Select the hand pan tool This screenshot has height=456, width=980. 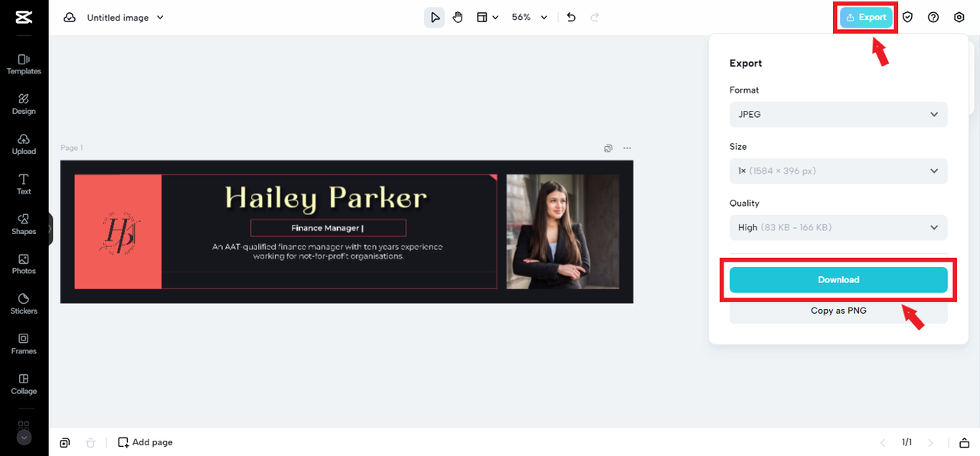click(458, 17)
